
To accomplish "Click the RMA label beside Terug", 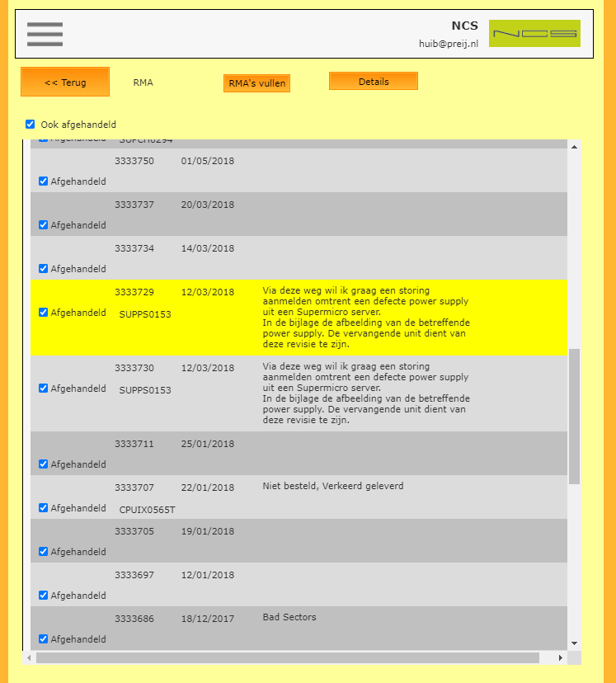I will click(143, 82).
